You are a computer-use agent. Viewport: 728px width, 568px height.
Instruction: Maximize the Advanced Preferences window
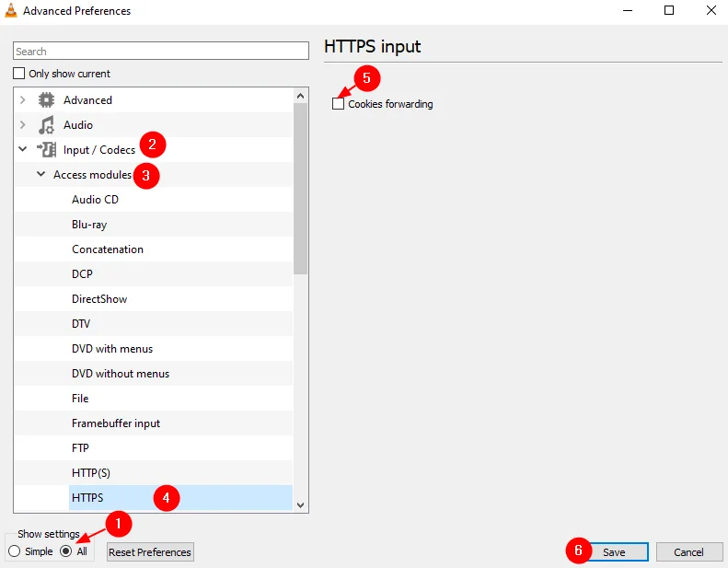[x=669, y=10]
